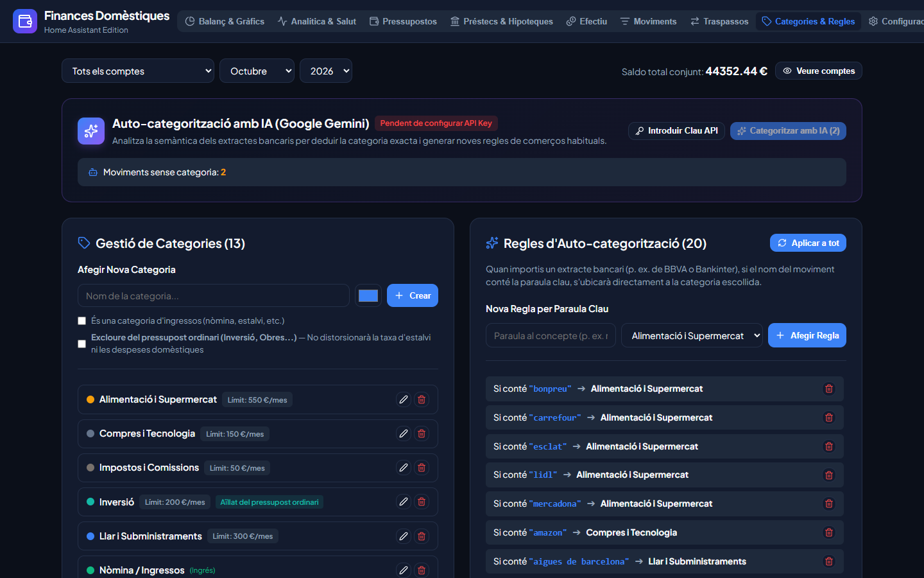924x578 pixels.
Task: Delete the Llar i Subministraments category
Action: tap(422, 536)
